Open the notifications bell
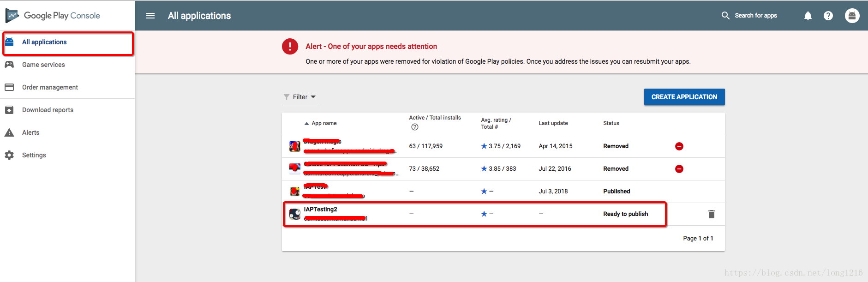Screen dimensions: 868x282 point(808,16)
